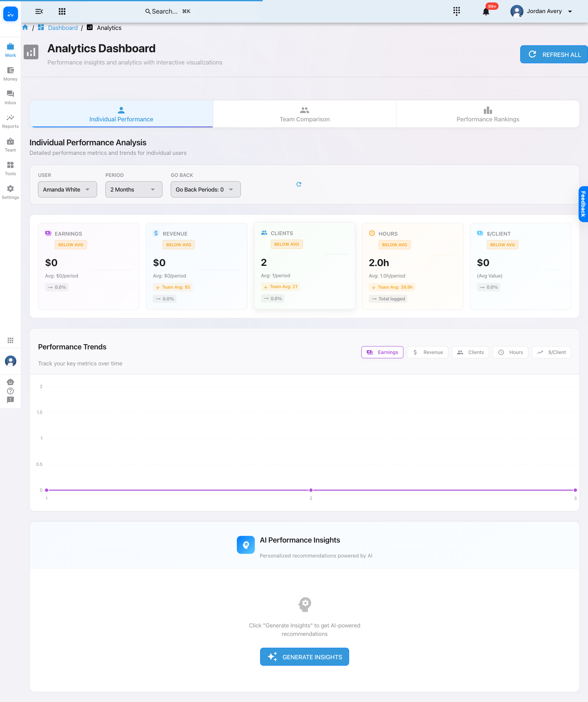Toggle Clients trend metric
This screenshot has height=702, width=588.
coord(470,352)
